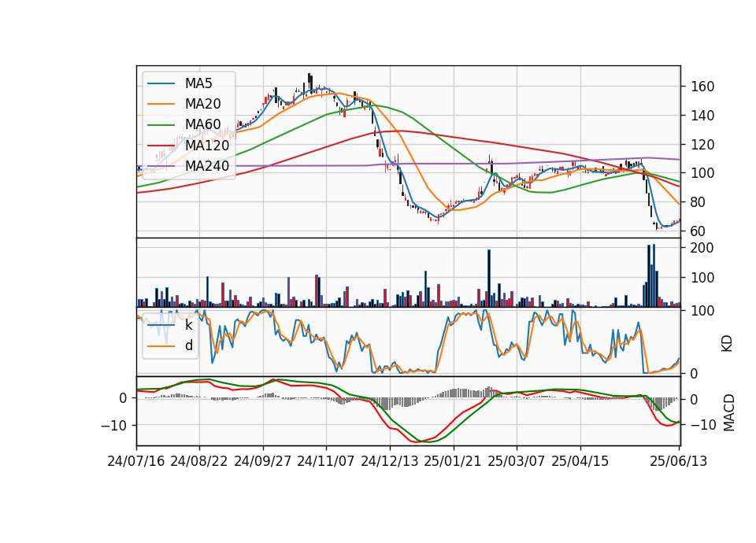Click the volume spike bars in June 2025
This screenshot has width=756, height=543.
click(x=651, y=275)
